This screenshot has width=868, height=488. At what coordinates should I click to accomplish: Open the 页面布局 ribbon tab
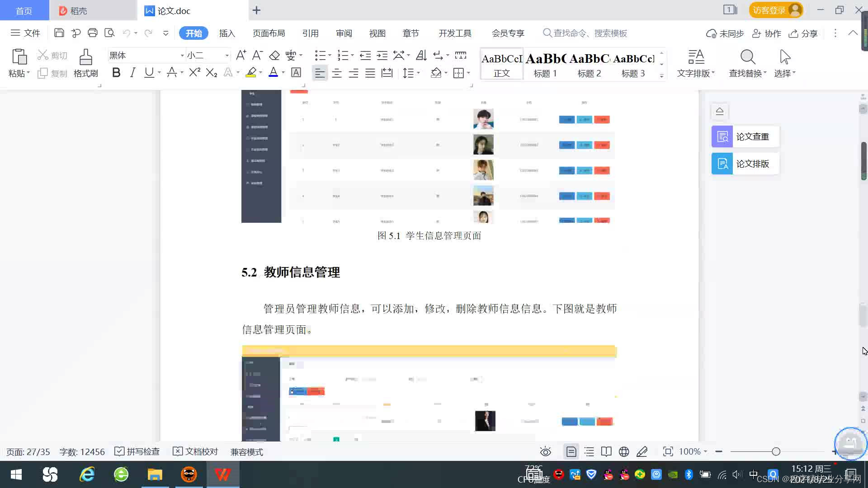pos(269,33)
